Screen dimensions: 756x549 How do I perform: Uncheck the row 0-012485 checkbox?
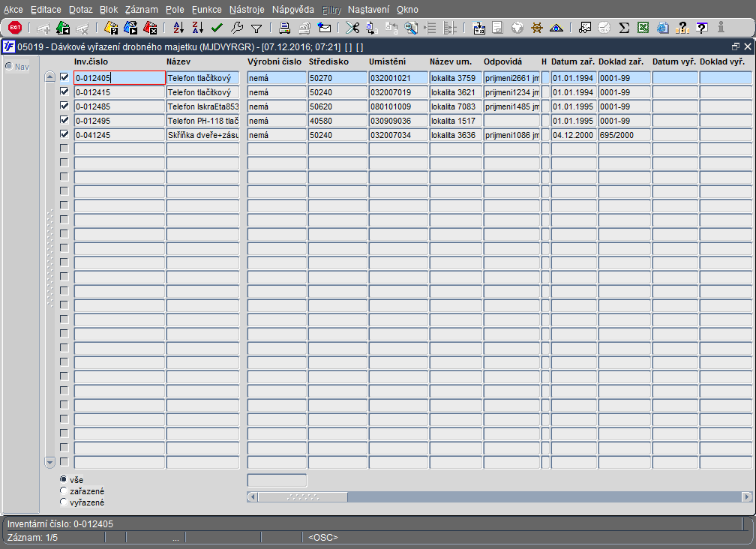tap(64, 106)
